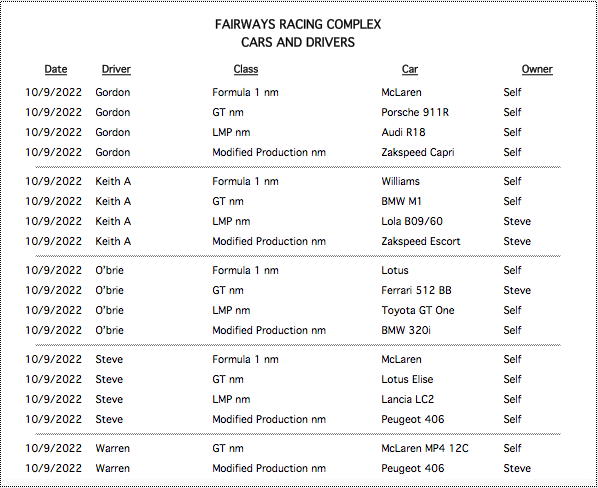Select the Lancia LC2 car cell
The height and width of the screenshot is (488, 598).
(x=407, y=399)
